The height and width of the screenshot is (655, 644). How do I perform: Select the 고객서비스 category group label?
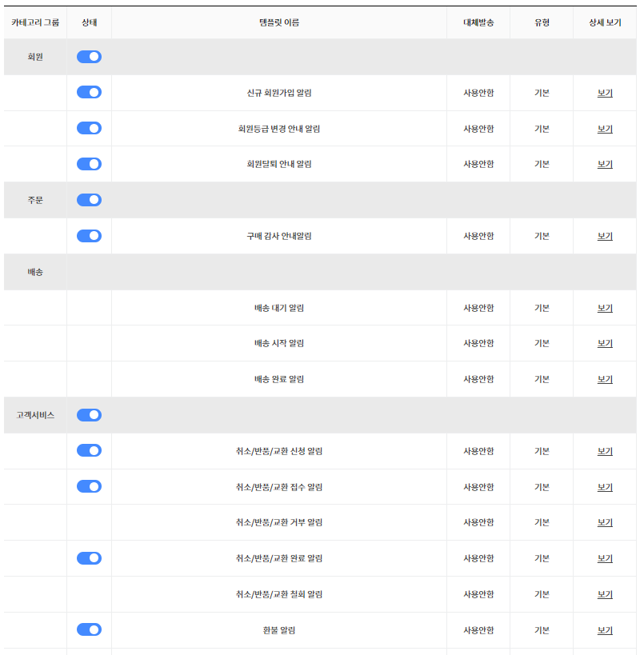[35, 415]
